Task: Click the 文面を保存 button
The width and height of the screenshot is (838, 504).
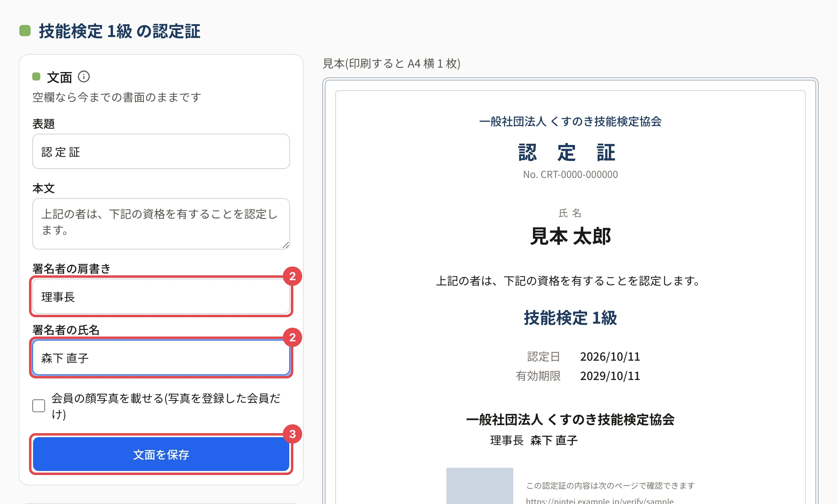Action: [x=161, y=454]
